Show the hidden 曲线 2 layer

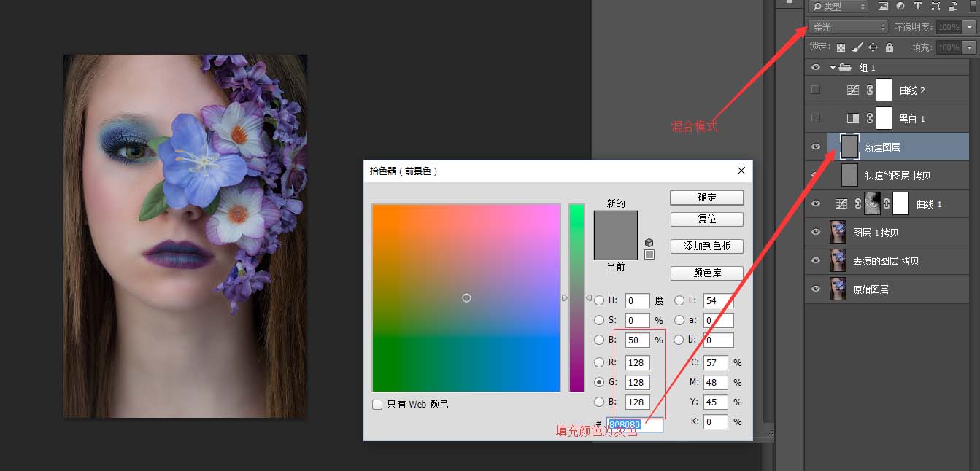[816, 90]
